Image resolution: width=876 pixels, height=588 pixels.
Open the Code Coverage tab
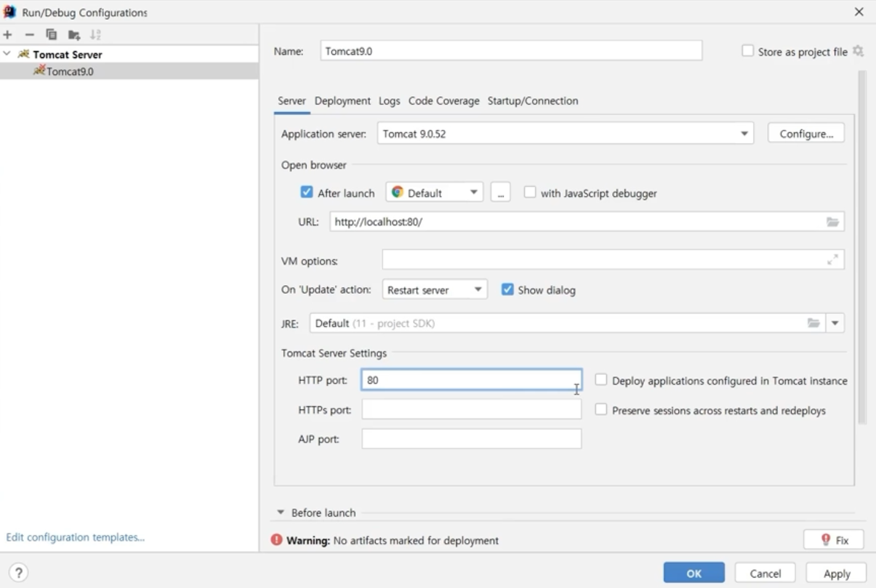444,101
